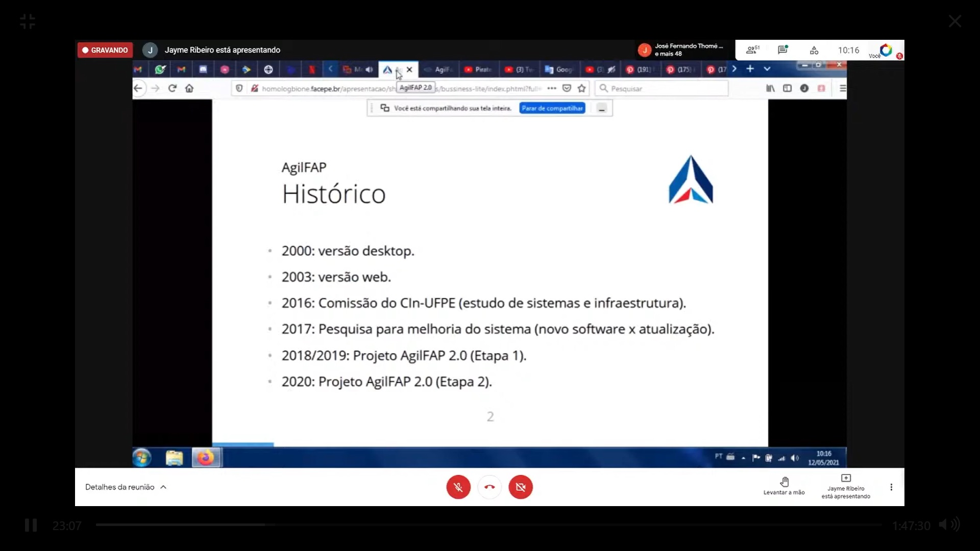Open the Firefox hamburger menu
Screen dimensions: 980x551
(843, 88)
